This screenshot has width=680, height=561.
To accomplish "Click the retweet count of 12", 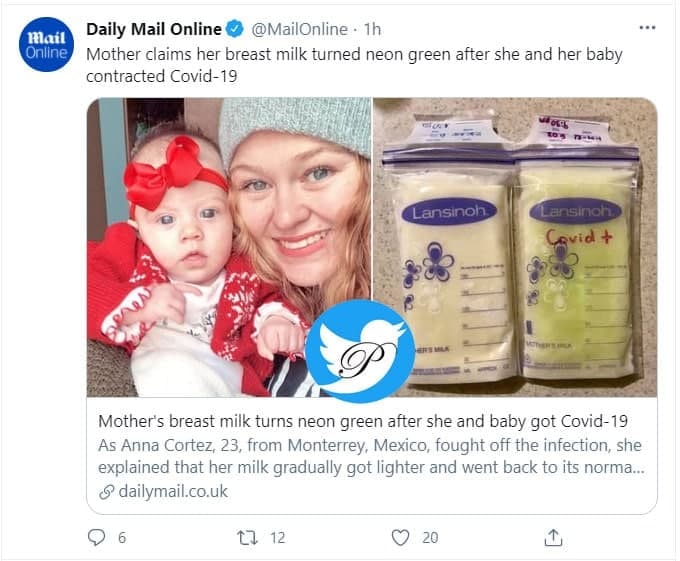I will [x=277, y=537].
